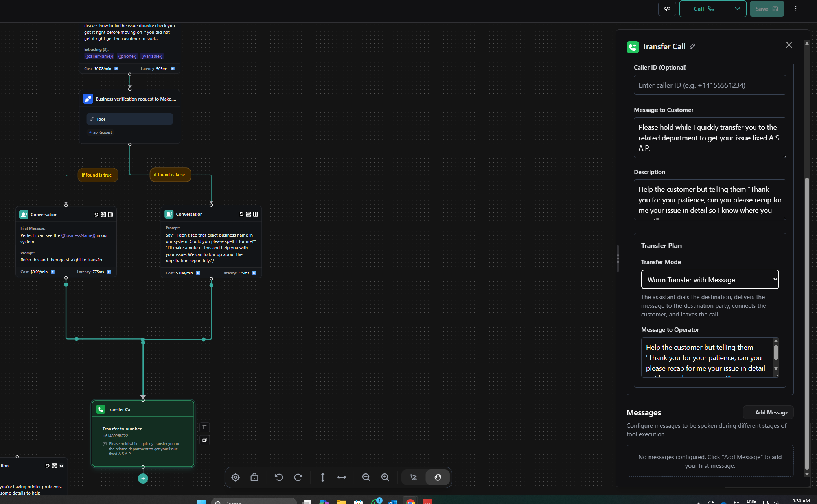The width and height of the screenshot is (817, 504).
Task: Enable hand pan mode
Action: pyautogui.click(x=438, y=477)
